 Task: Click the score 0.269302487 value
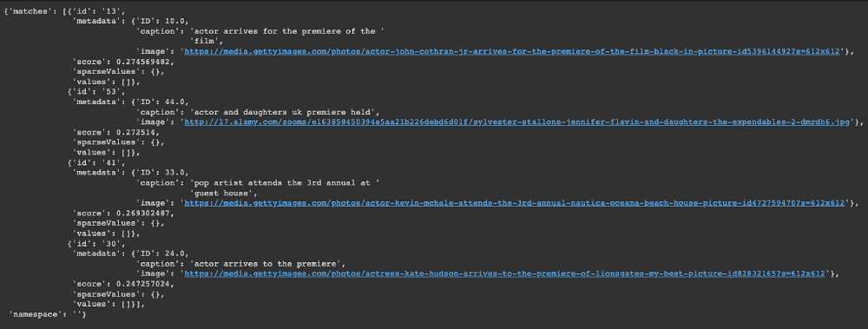(143, 214)
